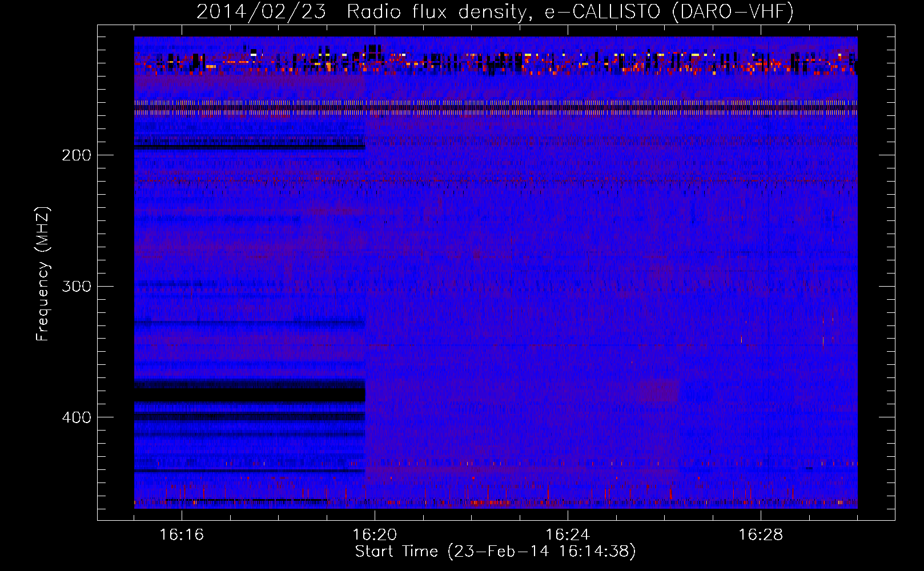Click the 16:28 time tick label
924x571 pixels.
point(761,534)
